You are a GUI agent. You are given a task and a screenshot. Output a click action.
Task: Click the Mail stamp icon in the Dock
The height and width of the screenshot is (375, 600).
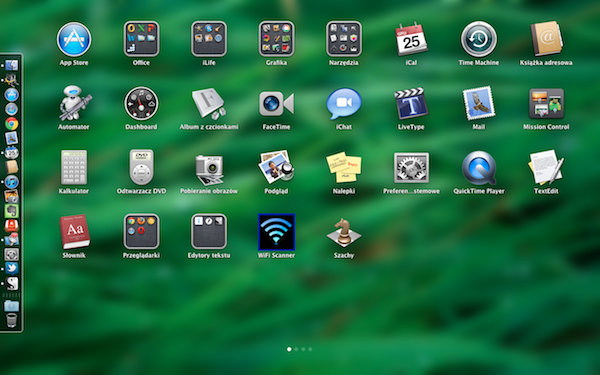pyautogui.click(x=11, y=138)
